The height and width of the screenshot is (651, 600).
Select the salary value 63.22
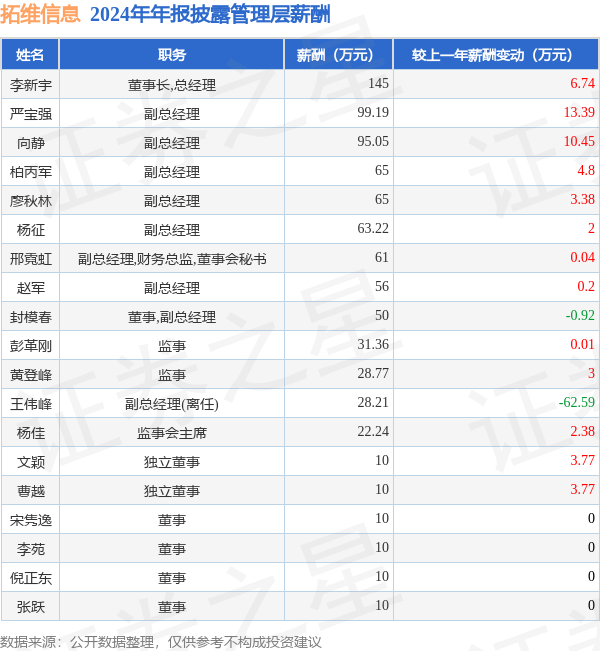click(373, 229)
